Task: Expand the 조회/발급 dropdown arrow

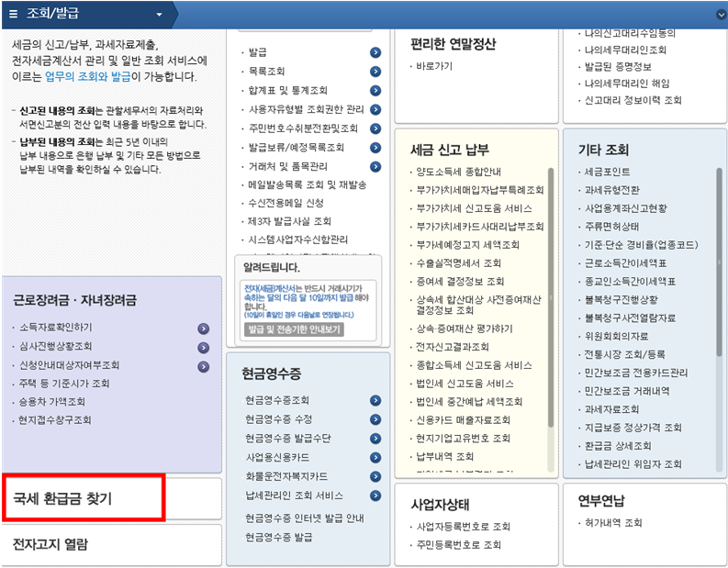Action: 159,15
